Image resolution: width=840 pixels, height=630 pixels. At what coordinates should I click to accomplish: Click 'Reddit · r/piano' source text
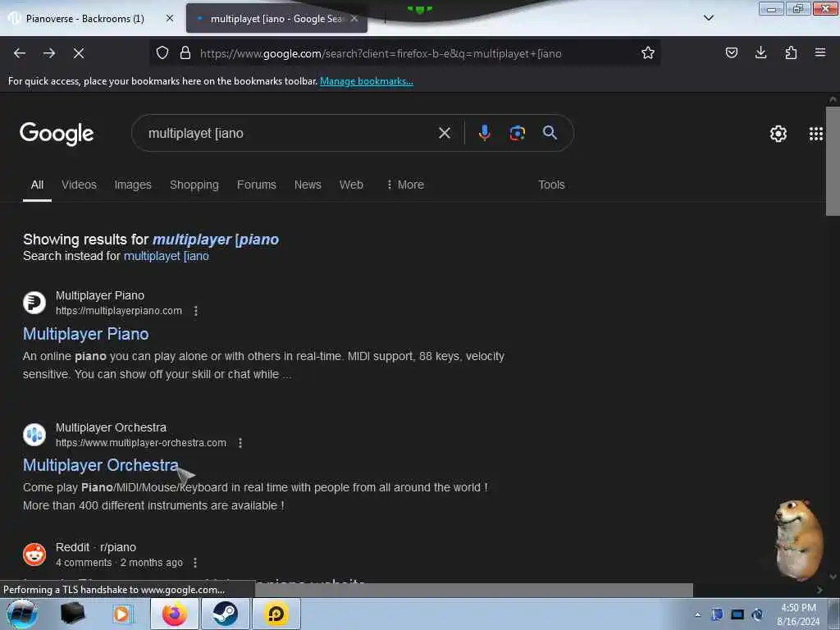96,547
